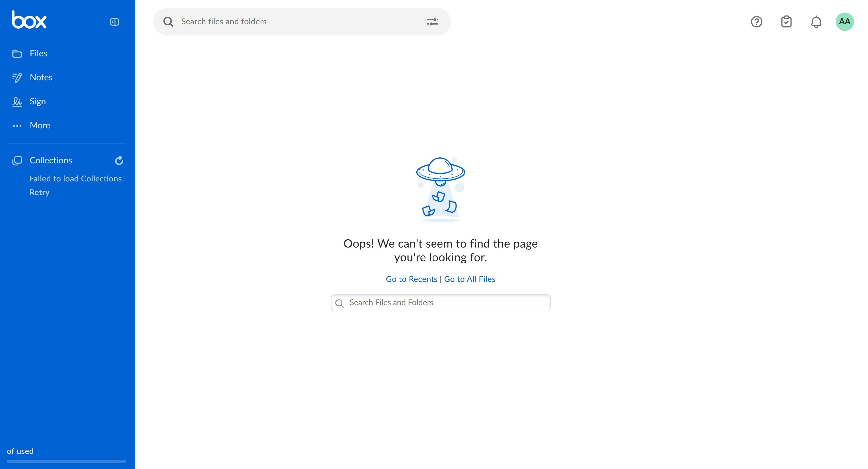Follow the Go to All Files link

[470, 279]
